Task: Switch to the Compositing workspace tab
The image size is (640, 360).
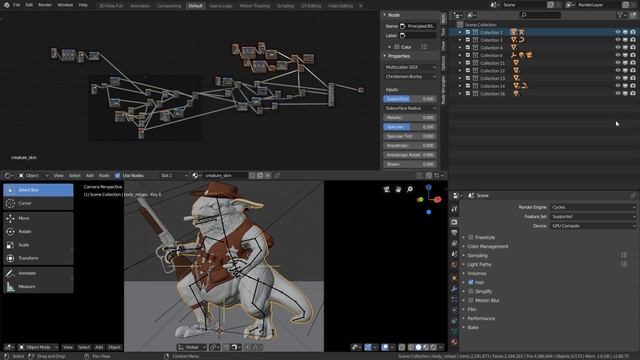Action: pos(169,6)
